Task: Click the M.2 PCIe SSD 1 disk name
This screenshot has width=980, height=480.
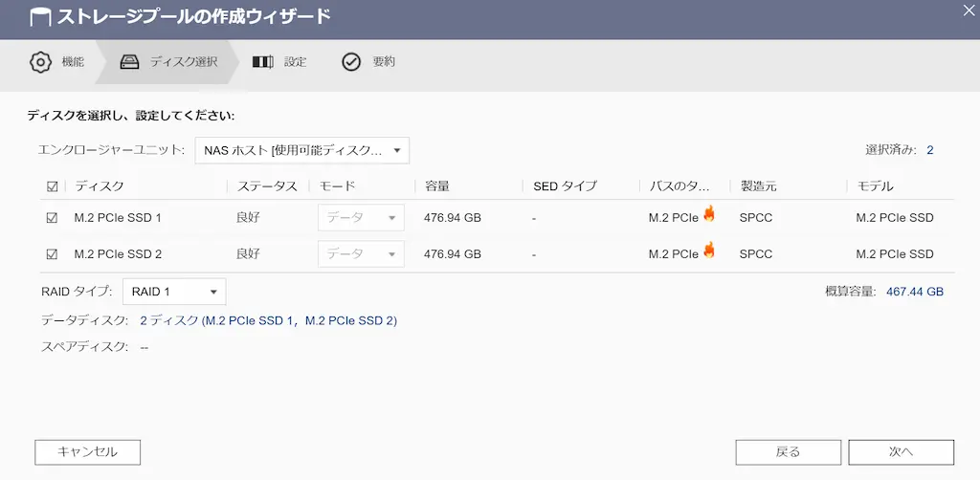Action: 118,218
